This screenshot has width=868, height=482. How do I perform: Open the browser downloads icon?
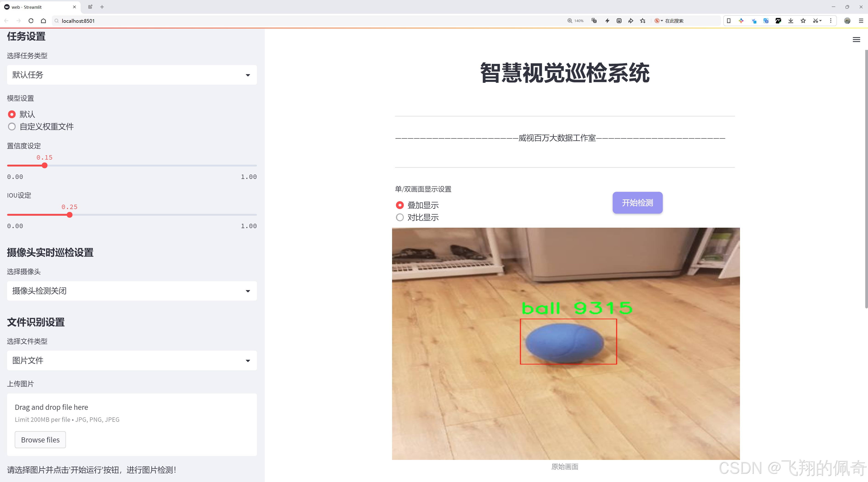pos(791,20)
